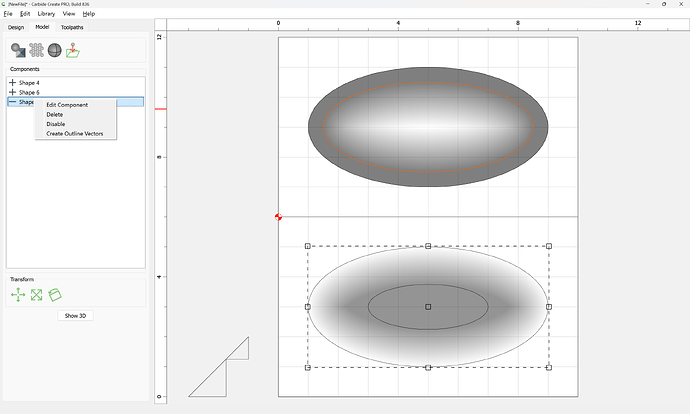
Task: Click the import folder icon with red arrow
Action: click(73, 50)
